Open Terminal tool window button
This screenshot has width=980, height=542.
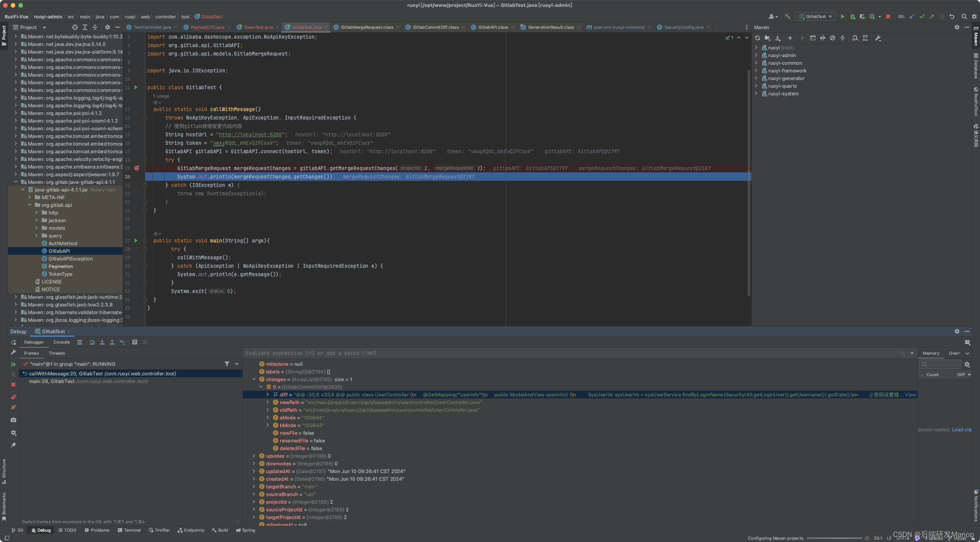click(129, 530)
